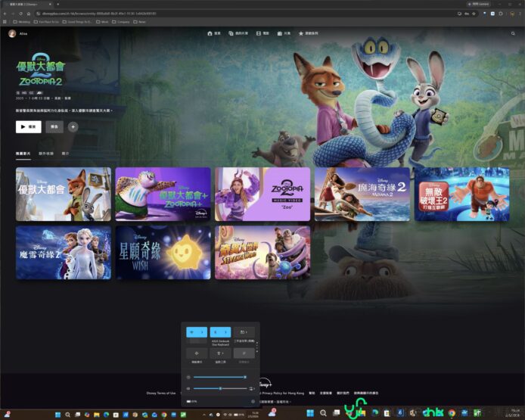Open the Alisa profile avatar

(x=12, y=33)
